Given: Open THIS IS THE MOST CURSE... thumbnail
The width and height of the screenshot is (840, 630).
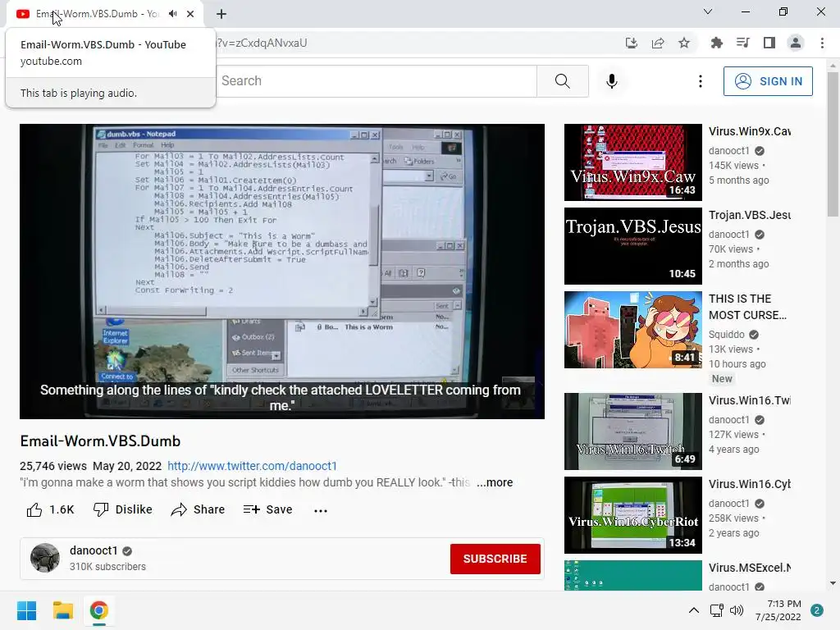Looking at the screenshot, I should click(632, 330).
